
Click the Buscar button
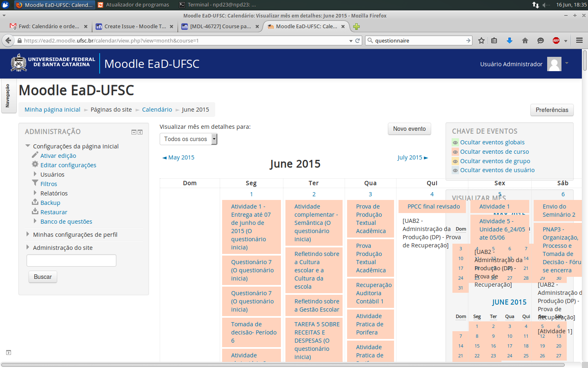pos(43,277)
